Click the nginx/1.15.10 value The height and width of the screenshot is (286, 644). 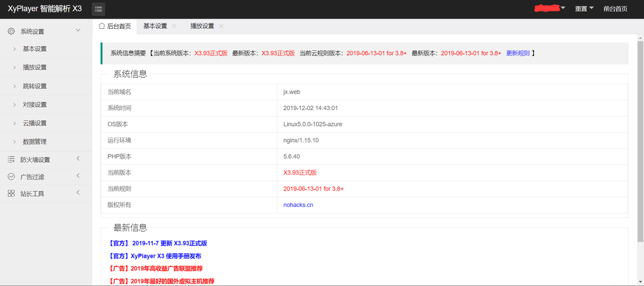[x=301, y=140]
